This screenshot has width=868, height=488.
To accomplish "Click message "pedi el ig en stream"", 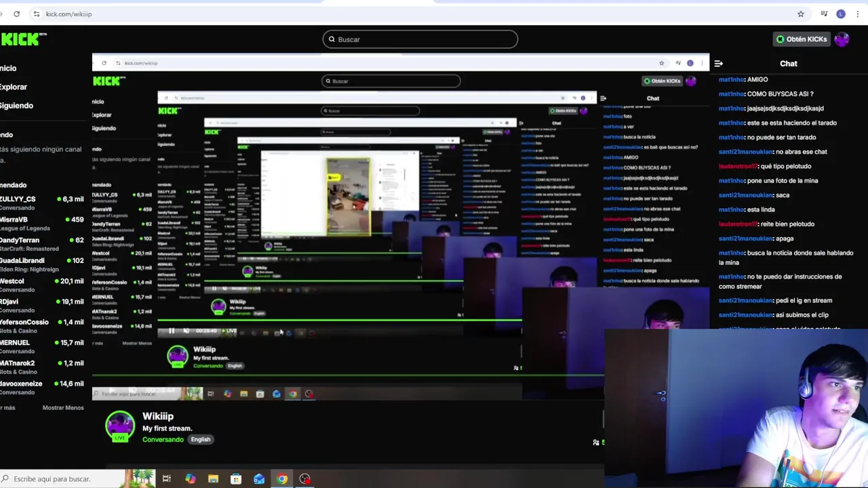I will 804,300.
